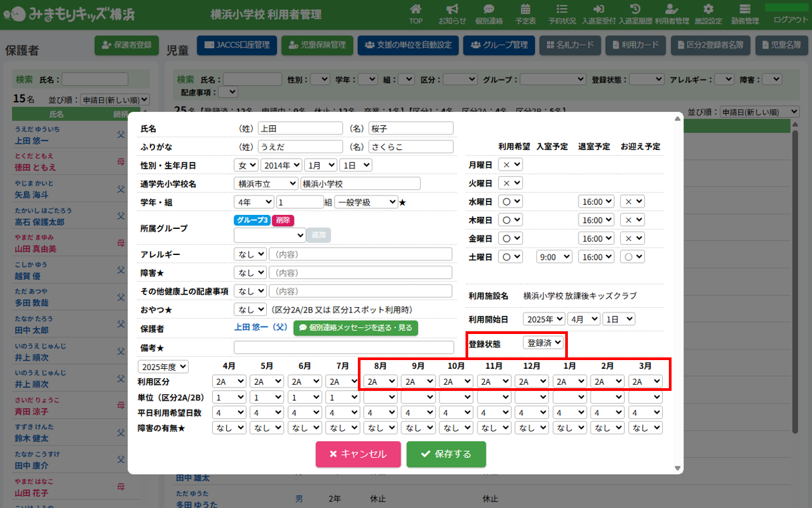This screenshot has height=508, width=812.
Task: Expand the 登録状態 dropdown in dialog
Action: pyautogui.click(x=544, y=343)
